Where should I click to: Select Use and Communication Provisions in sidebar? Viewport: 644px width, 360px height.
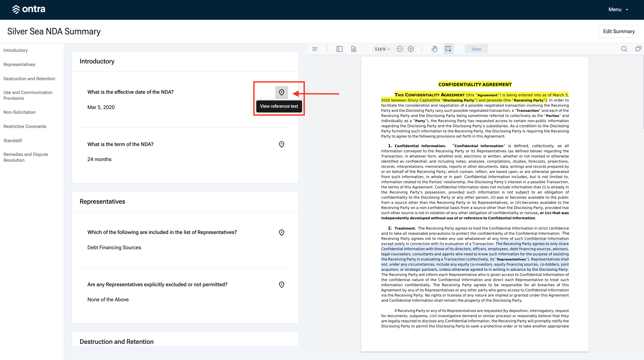[28, 95]
